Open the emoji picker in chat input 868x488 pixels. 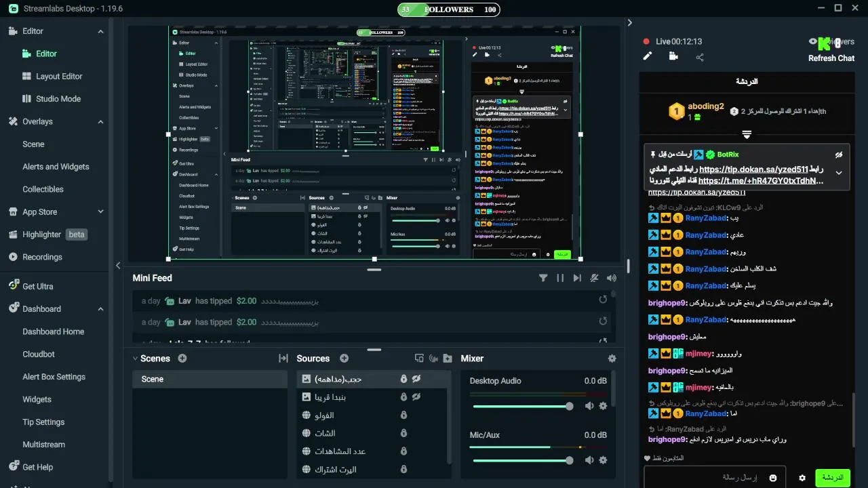773,478
